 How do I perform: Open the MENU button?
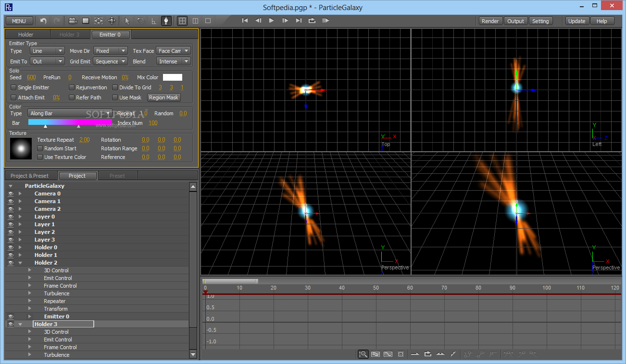click(x=19, y=21)
